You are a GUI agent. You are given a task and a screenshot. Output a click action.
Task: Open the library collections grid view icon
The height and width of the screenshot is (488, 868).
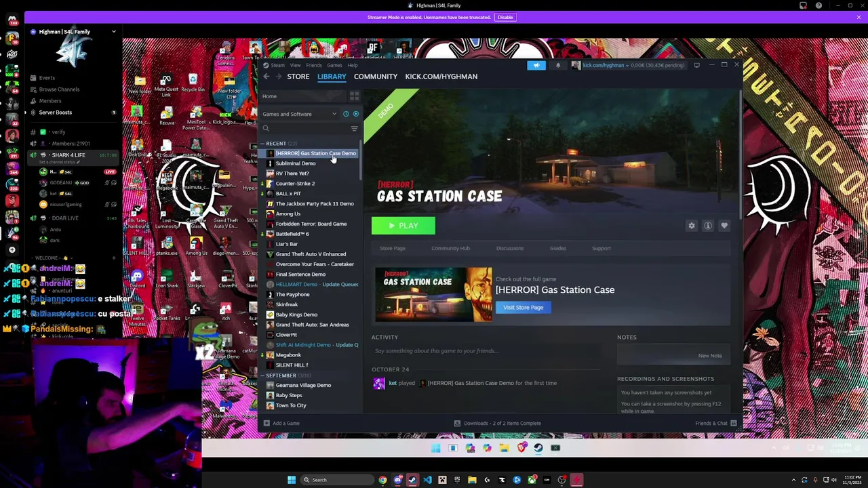tap(354, 96)
